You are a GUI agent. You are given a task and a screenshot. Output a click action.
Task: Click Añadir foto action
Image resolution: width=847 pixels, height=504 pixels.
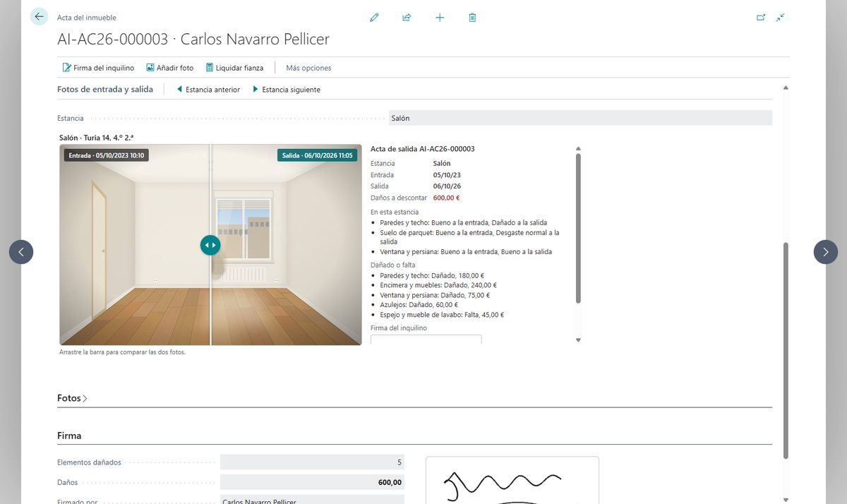pos(169,68)
